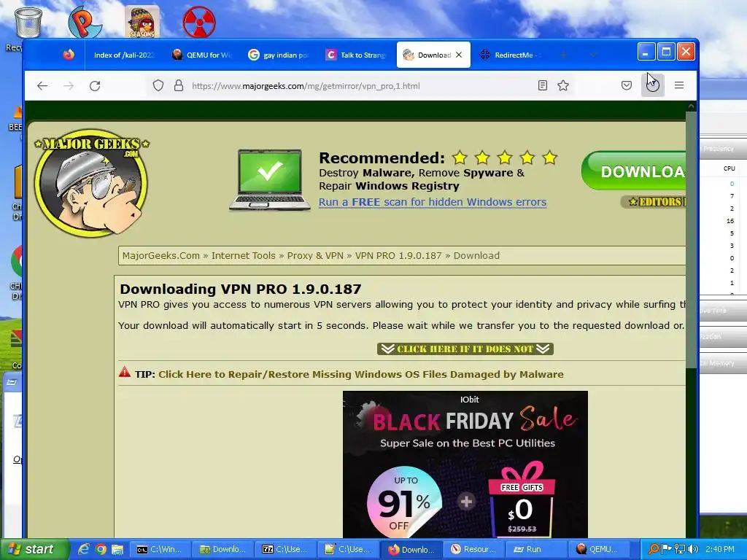Bookmark this page with star icon
Image resolution: width=747 pixels, height=560 pixels.
(x=563, y=86)
